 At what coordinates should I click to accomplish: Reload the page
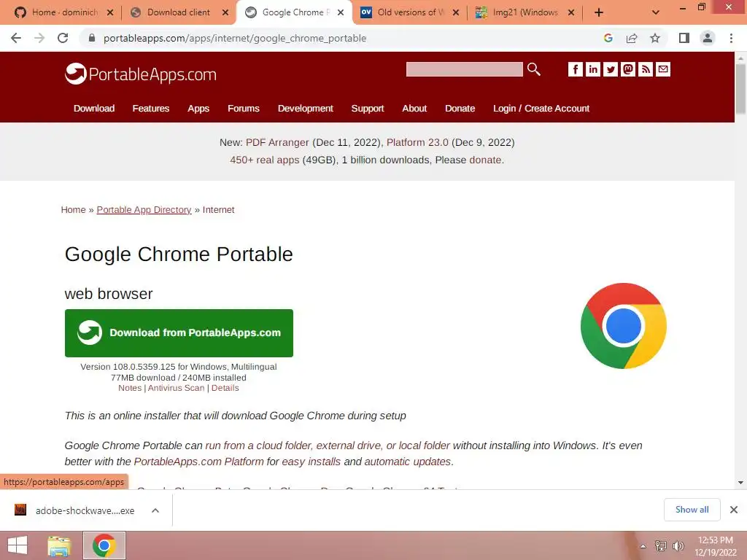(x=63, y=38)
